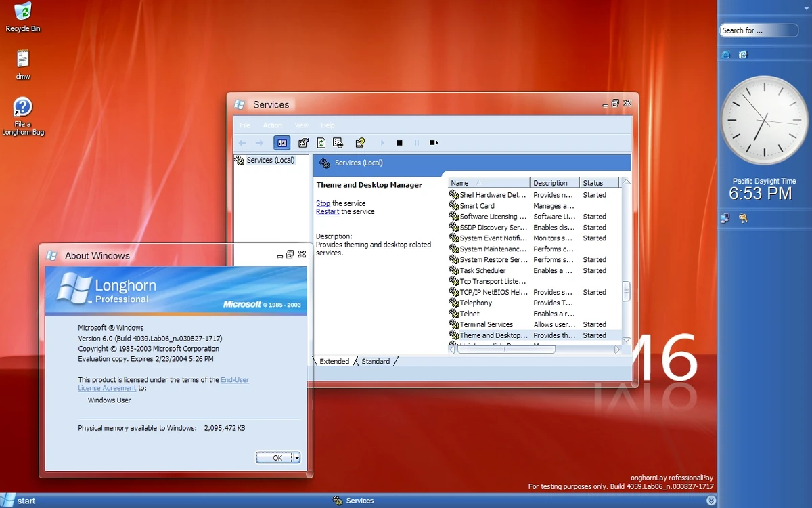This screenshot has width=812, height=508.
Task: Click the View menu
Action: coord(300,125)
